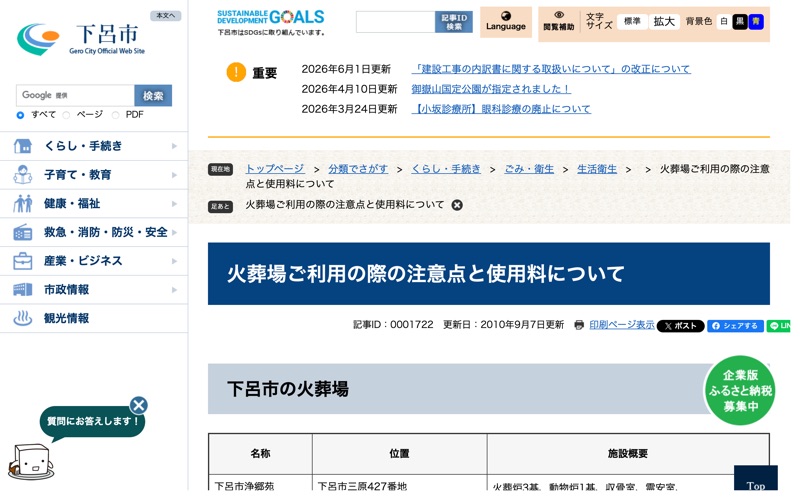
Task: Click the Facebook シェアする button
Action: 735,326
